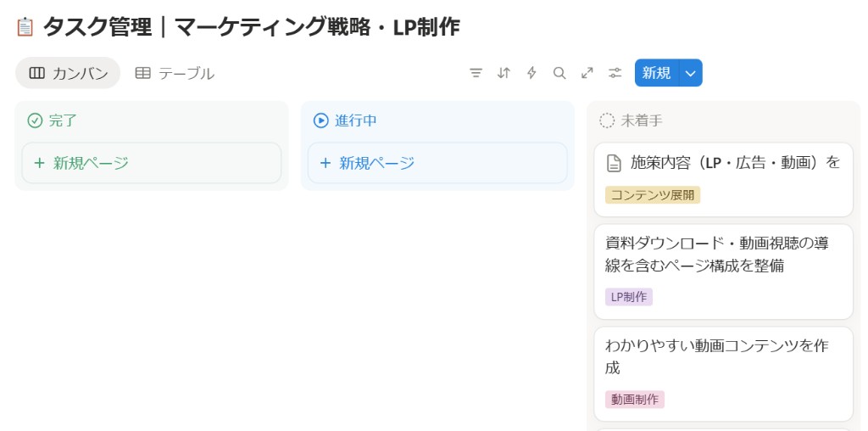The image size is (868, 431).
Task: Click the page title タスク管理｜マーケティング戦略・LP制作
Action: tap(251, 26)
